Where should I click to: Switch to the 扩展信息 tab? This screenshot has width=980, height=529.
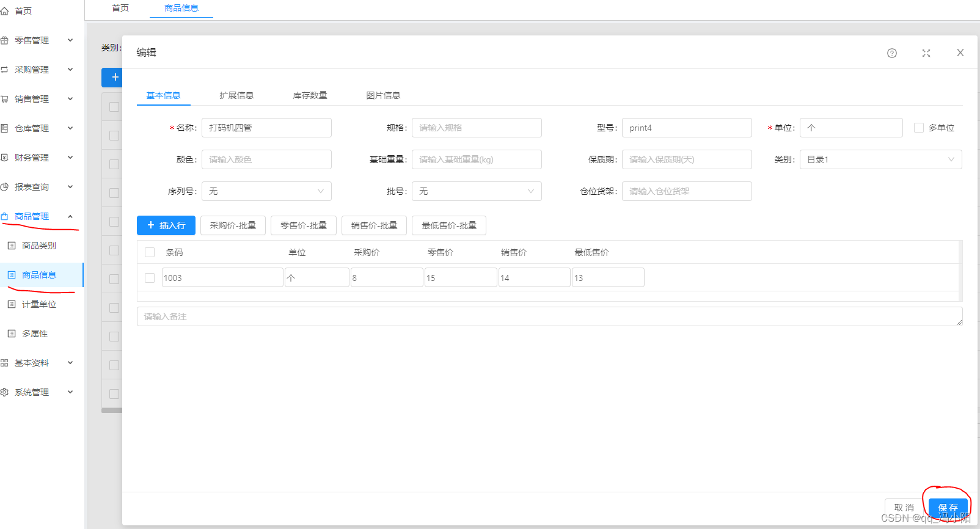[236, 95]
